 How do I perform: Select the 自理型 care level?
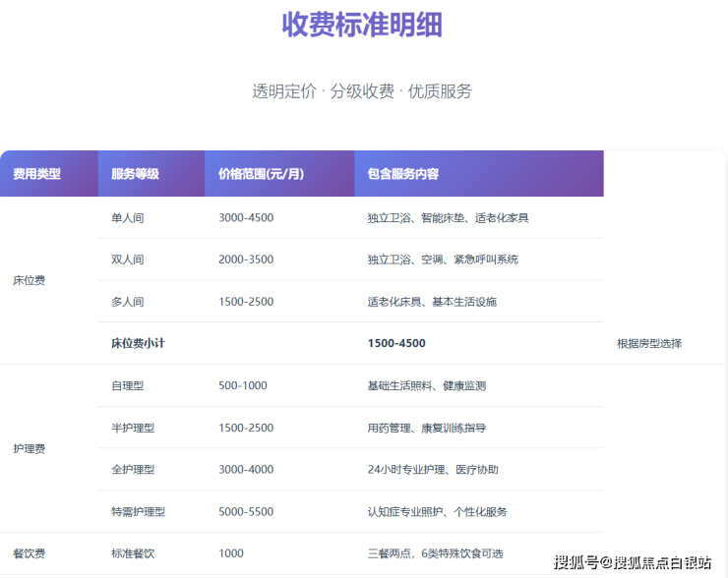pos(128,385)
